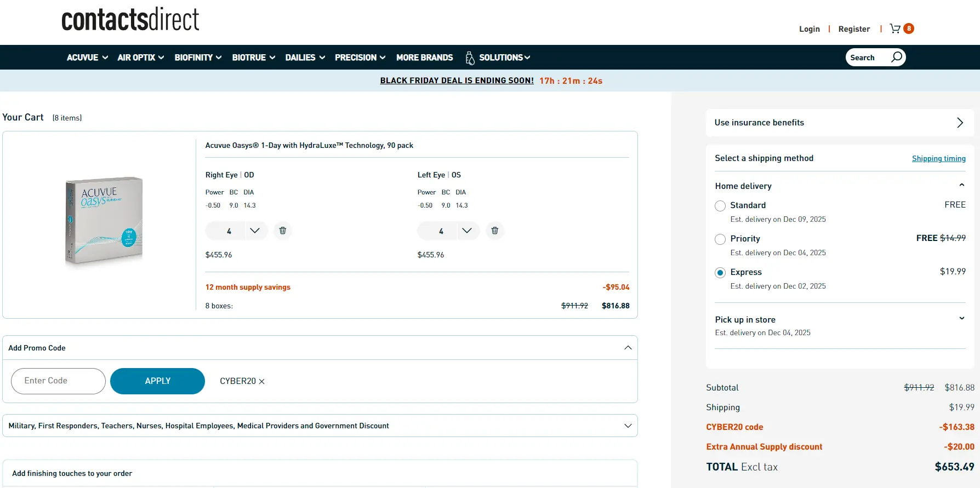Delete the Right Eye lens item

tap(282, 231)
